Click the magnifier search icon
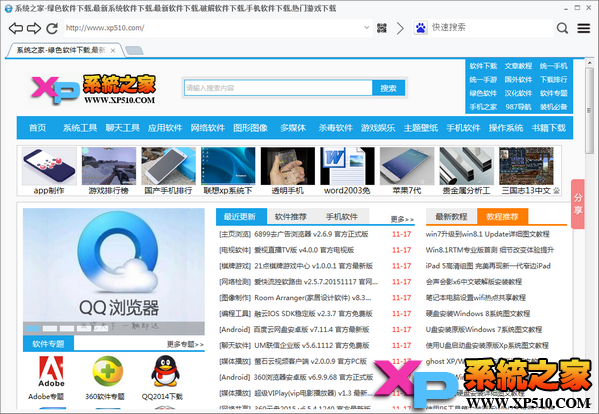Image resolution: width=599 pixels, height=414 pixels. pos(562,28)
